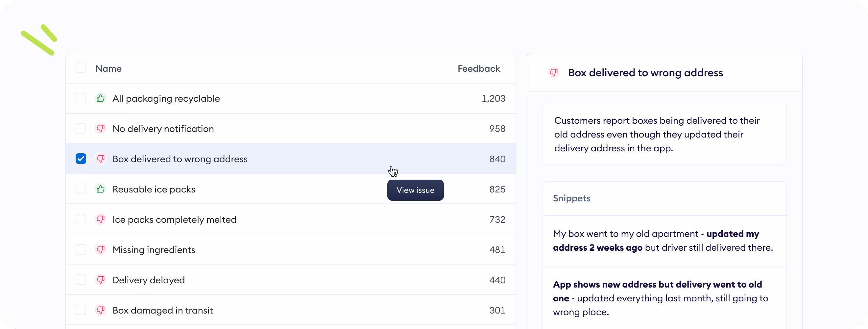Click thumbs-down icon for Ice packs completely melted
The width and height of the screenshot is (868, 329).
pyautogui.click(x=100, y=219)
